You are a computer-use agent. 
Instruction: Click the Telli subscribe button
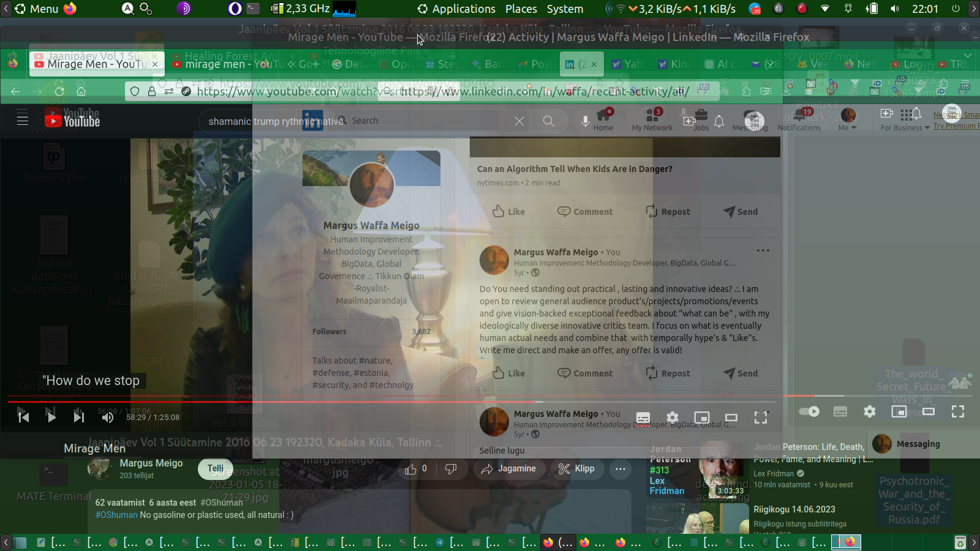click(x=215, y=469)
